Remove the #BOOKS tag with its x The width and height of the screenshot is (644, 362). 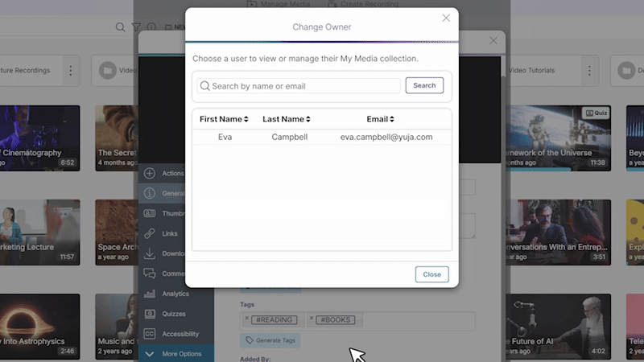(x=312, y=319)
